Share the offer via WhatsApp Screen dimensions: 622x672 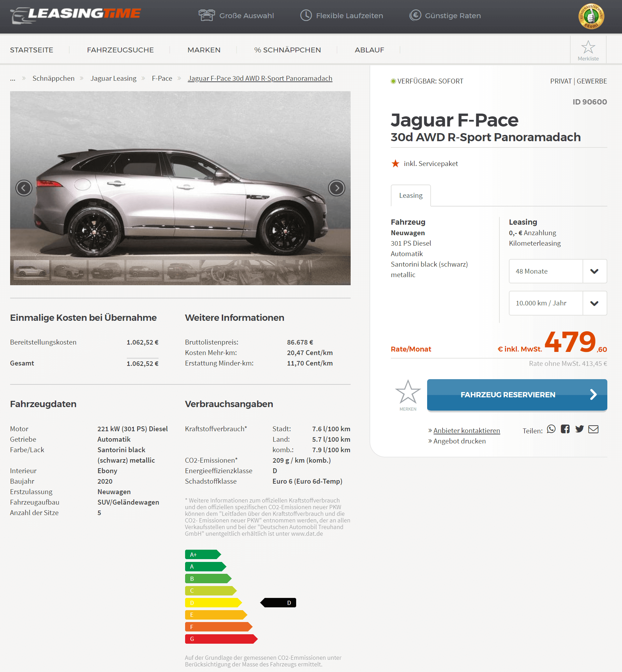551,429
